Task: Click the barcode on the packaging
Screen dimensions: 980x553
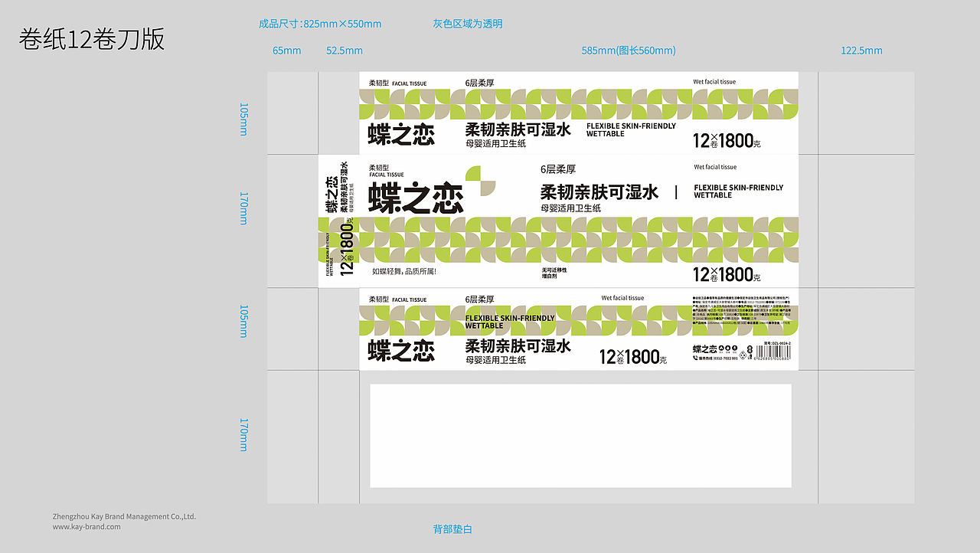Action: (775, 353)
